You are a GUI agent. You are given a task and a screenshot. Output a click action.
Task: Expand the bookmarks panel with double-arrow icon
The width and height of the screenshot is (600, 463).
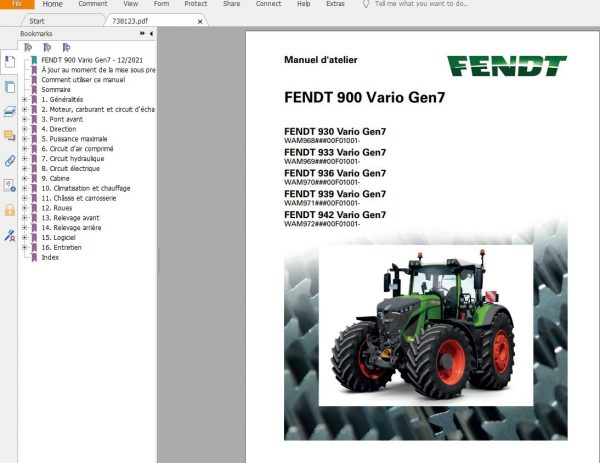point(142,34)
